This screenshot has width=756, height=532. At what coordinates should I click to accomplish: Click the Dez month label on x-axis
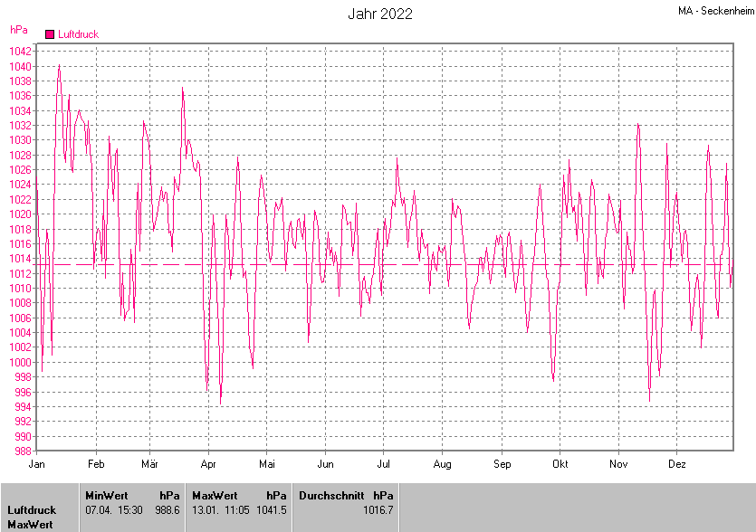tap(676, 464)
